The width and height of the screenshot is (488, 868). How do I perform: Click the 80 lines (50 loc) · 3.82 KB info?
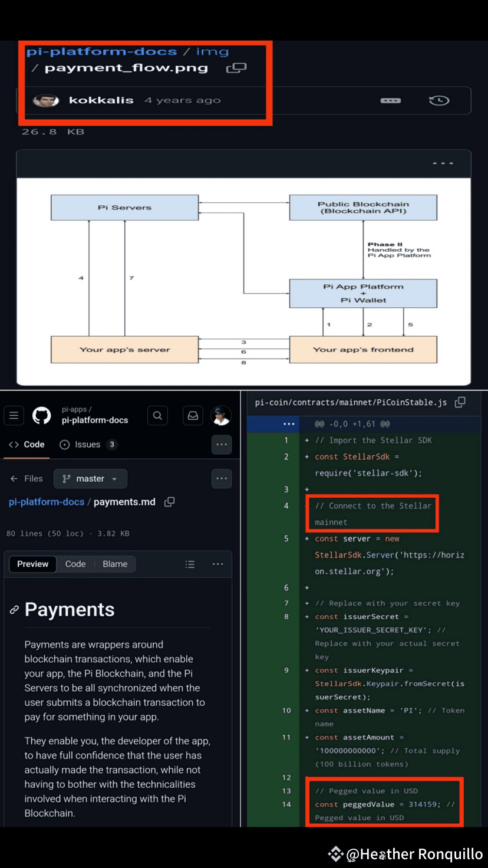[x=68, y=533]
